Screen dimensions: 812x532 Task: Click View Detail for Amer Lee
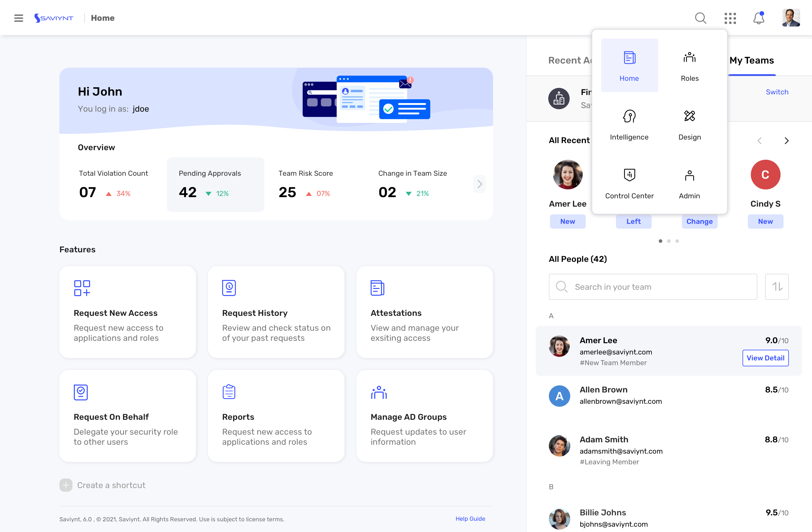[x=765, y=358]
